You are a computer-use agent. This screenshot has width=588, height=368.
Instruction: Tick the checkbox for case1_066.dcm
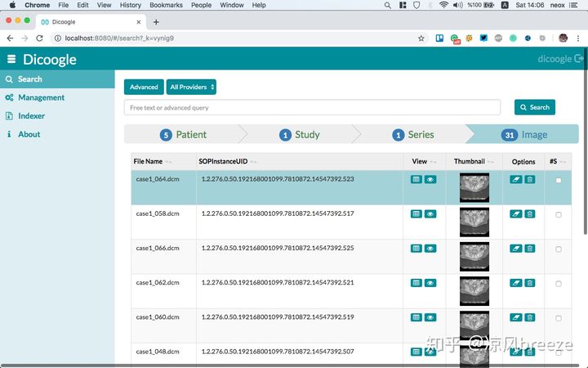point(559,249)
